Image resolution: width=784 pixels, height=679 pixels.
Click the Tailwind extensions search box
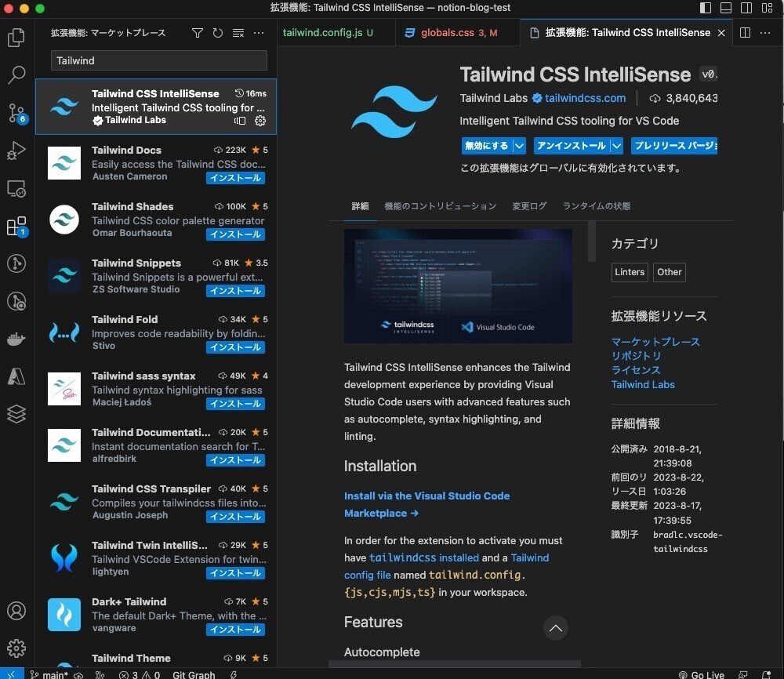(158, 60)
